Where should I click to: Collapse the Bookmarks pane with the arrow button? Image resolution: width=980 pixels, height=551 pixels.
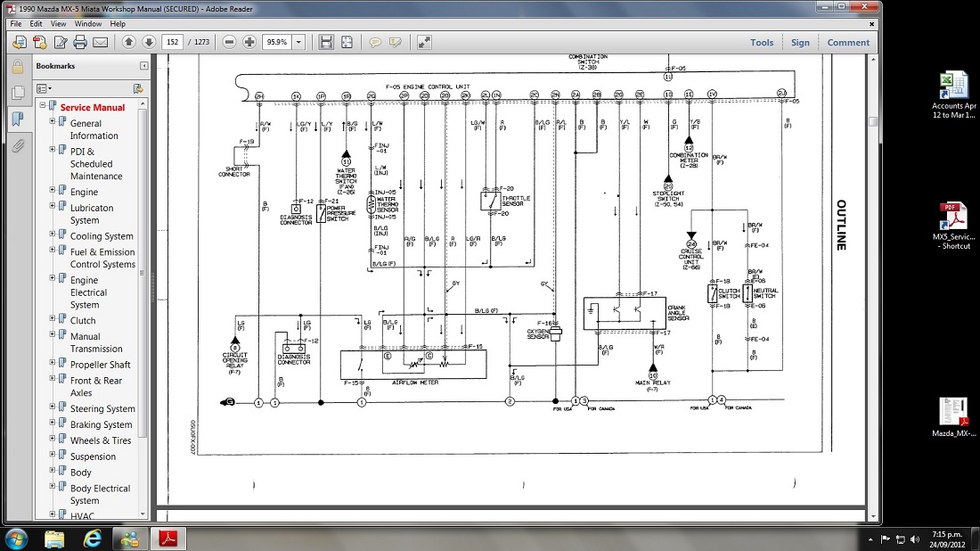coord(143,66)
